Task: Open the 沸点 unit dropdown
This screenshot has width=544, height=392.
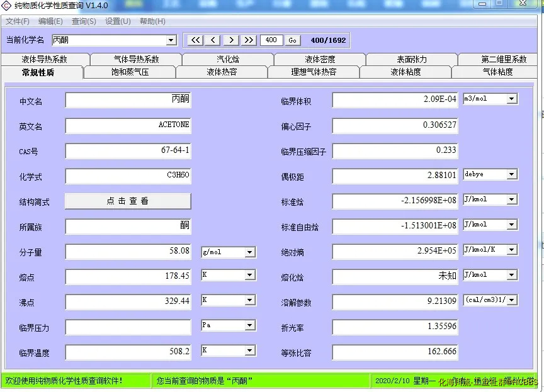Action: coord(249,300)
